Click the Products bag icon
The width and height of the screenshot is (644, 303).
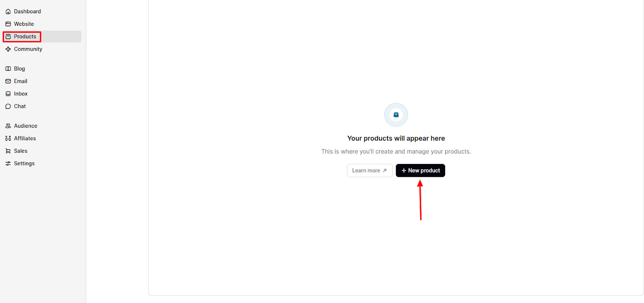8,36
